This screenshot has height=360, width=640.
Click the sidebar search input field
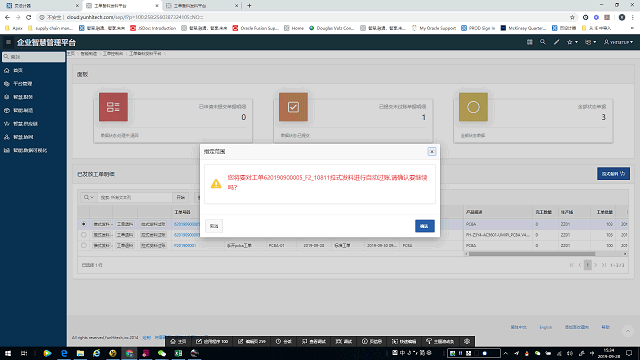coord(33,57)
